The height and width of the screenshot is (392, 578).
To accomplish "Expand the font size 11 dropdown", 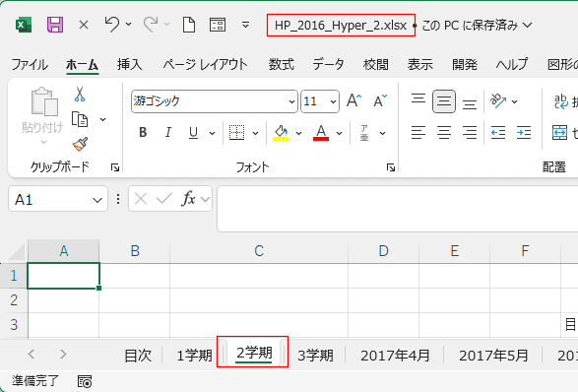I will click(x=333, y=101).
